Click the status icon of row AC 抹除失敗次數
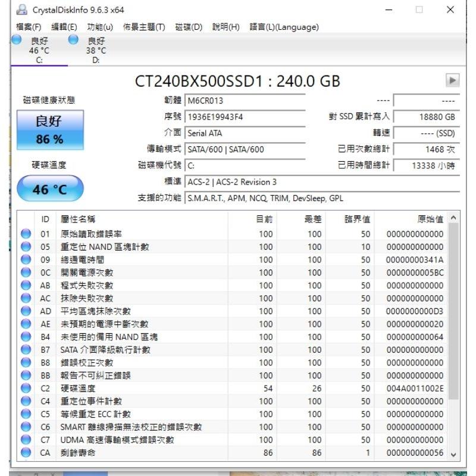The image size is (476, 476). 26,298
